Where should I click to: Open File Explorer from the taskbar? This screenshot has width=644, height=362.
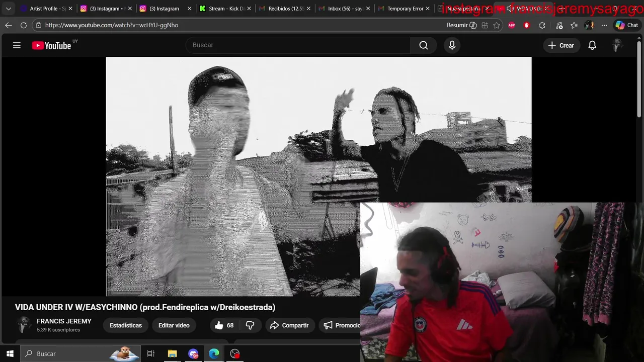tap(172, 353)
